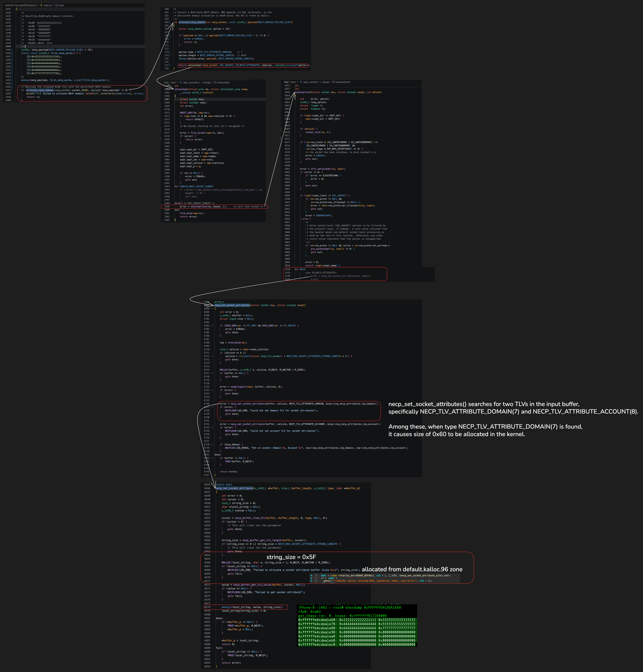Image resolution: width=643 pixels, height=672 pixels.
Task: Click line number 6678 beside the memcpy call
Action: (x=207, y=607)
